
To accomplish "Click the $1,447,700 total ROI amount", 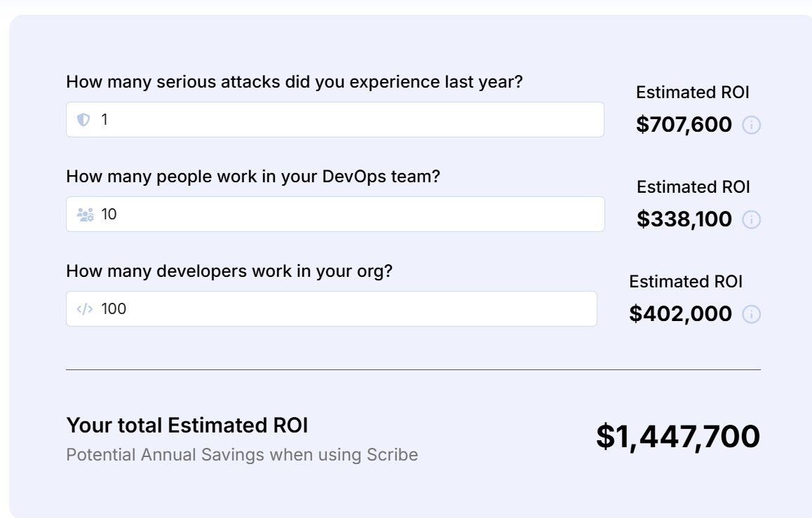I will tap(678, 436).
